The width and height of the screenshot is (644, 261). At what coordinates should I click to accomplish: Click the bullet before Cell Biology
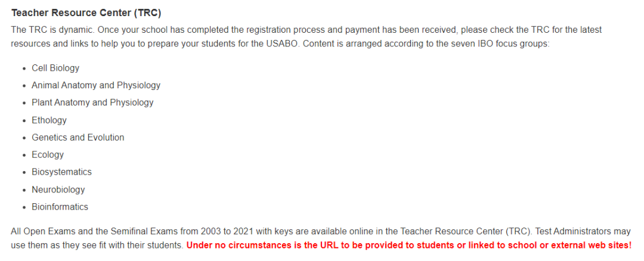[24, 69]
